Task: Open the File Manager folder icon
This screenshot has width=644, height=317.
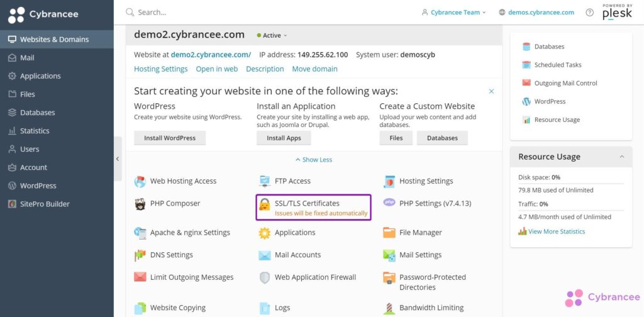Action: point(389,233)
